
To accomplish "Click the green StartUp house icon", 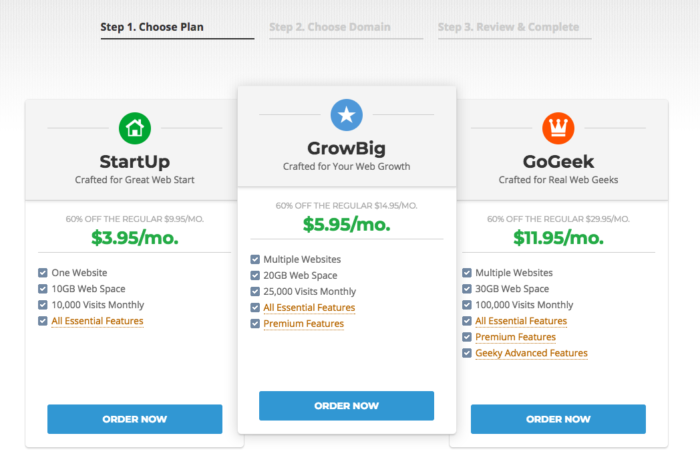I will (x=135, y=128).
